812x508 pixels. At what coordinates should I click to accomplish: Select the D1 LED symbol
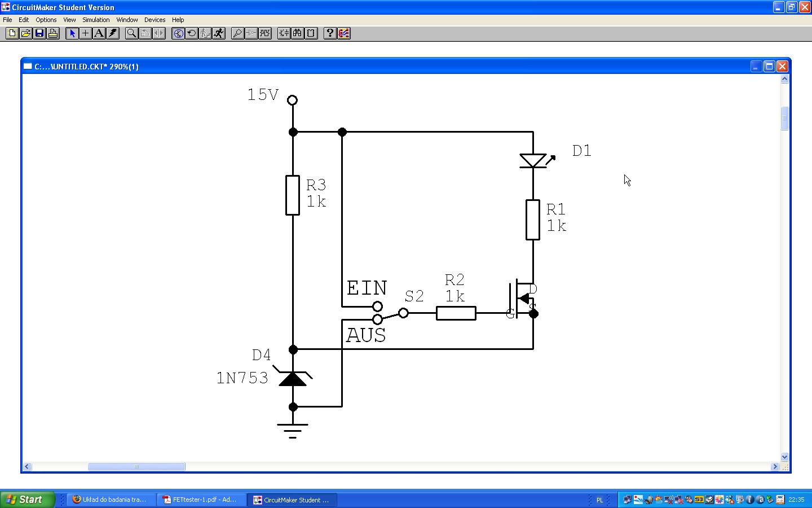[x=536, y=160]
